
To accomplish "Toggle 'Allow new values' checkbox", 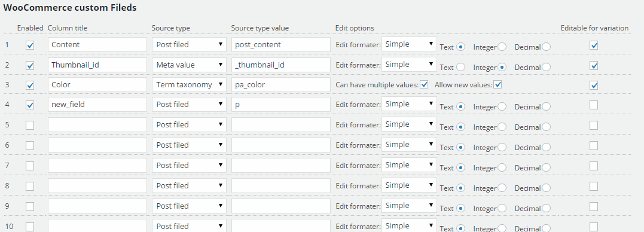I will [498, 84].
